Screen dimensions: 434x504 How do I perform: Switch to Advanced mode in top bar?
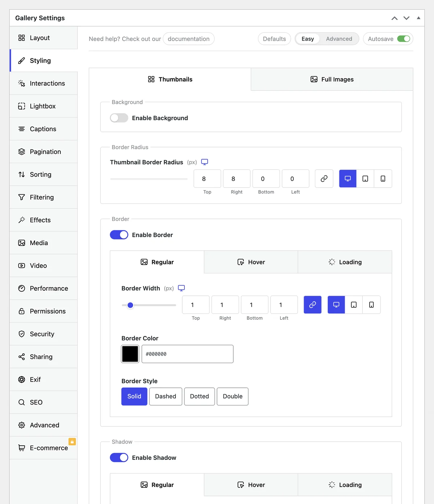339,39
